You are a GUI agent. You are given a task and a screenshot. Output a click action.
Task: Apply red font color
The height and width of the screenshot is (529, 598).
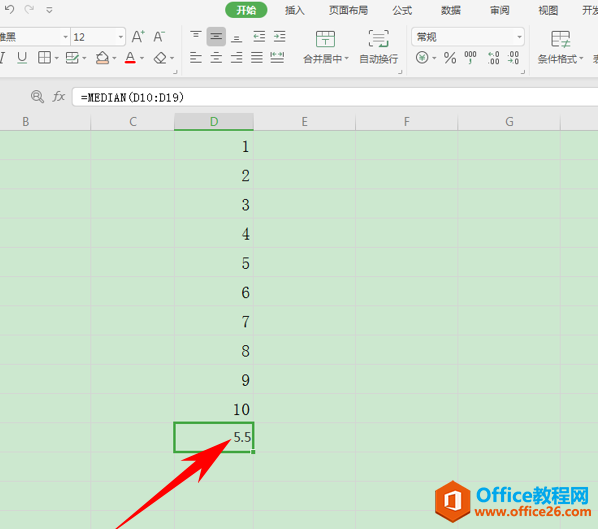pyautogui.click(x=130, y=58)
